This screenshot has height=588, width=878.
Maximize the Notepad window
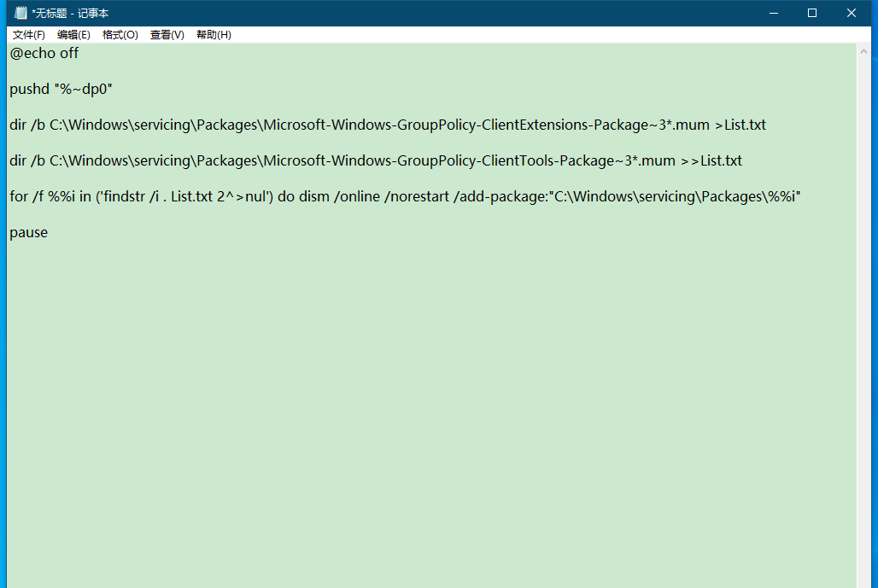[x=812, y=13]
